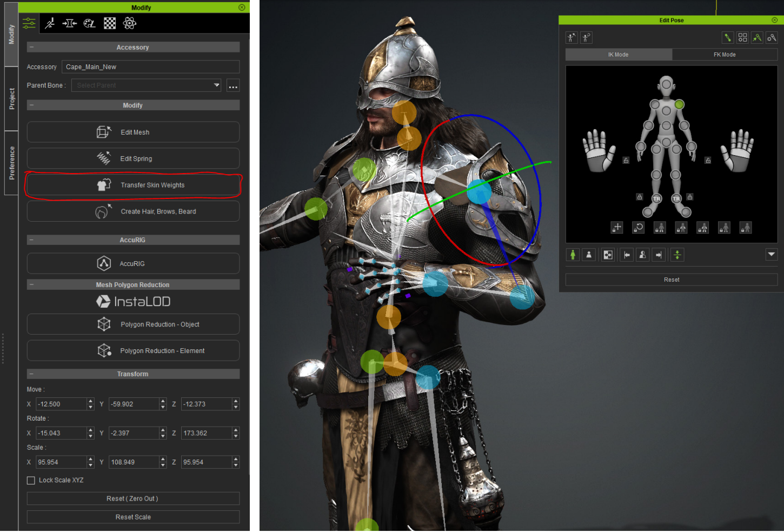Select the green highlighted shoulder joint on dummy
This screenshot has height=532, width=784.
coord(680,104)
